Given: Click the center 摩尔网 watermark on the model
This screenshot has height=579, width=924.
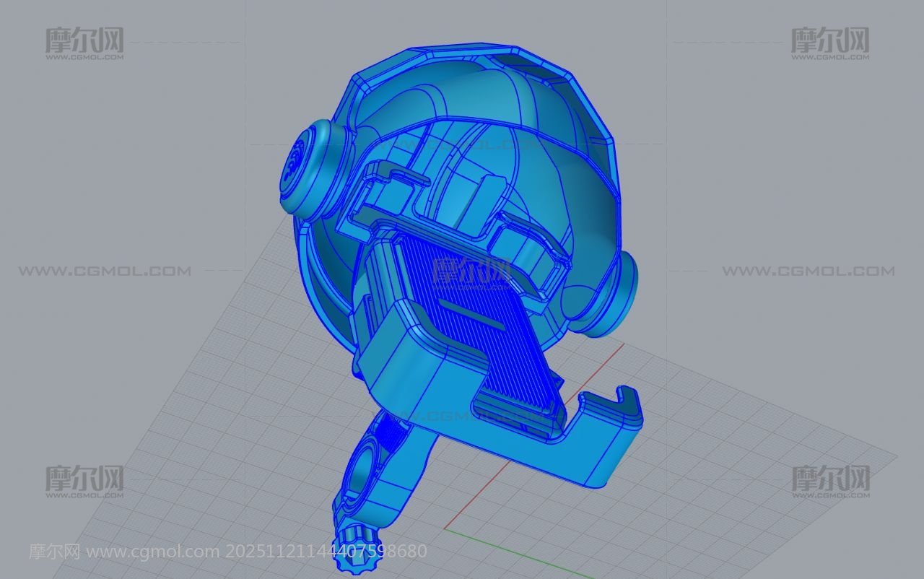Looking at the screenshot, I should (x=471, y=271).
